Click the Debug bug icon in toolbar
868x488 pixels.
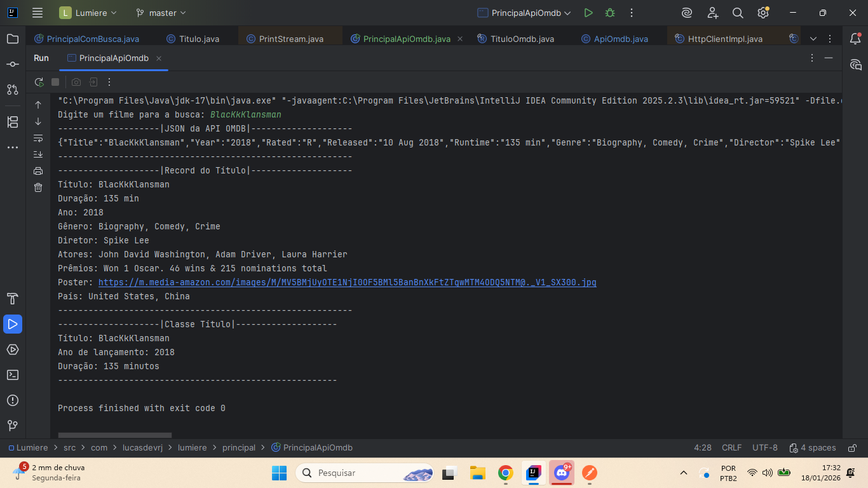tap(610, 13)
